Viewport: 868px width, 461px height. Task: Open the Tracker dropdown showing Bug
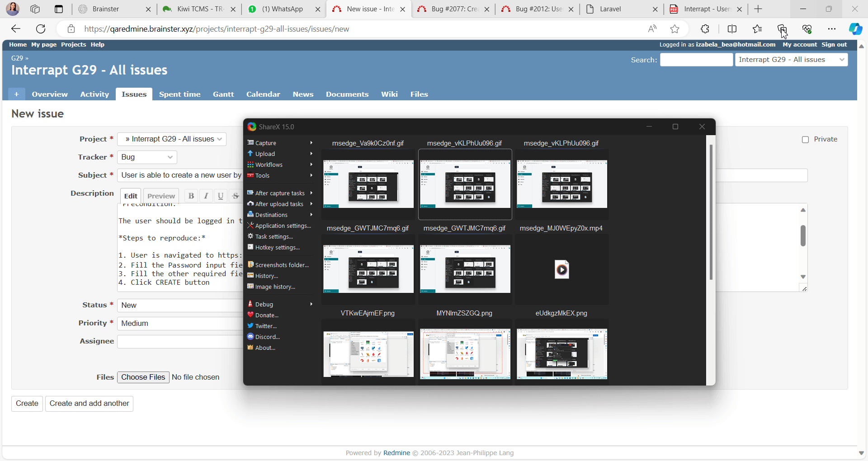pos(147,157)
